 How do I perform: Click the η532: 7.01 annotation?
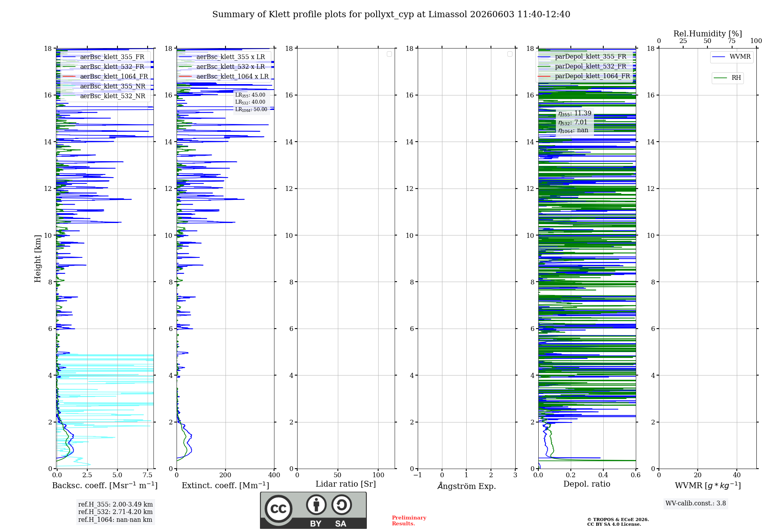(x=573, y=122)
